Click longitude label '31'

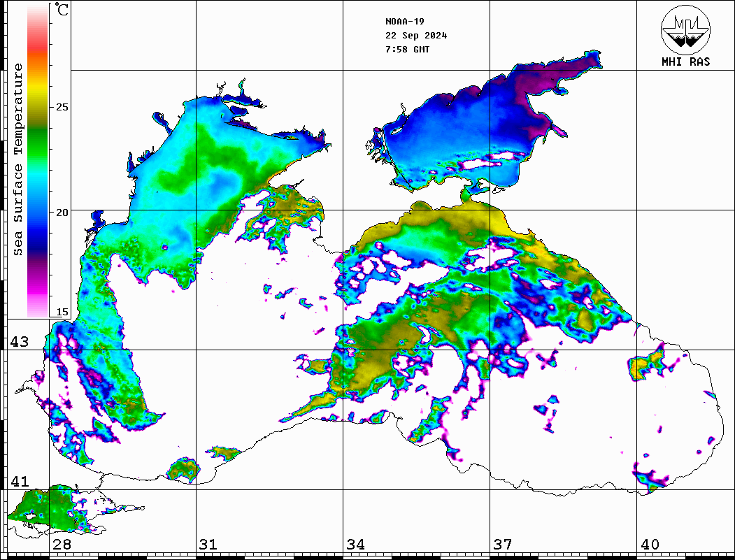click(x=208, y=545)
